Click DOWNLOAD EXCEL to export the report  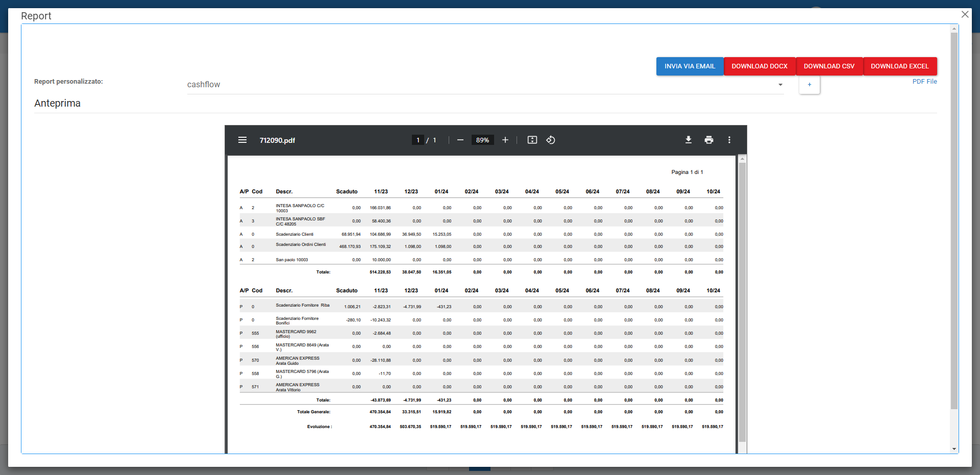[x=899, y=66]
